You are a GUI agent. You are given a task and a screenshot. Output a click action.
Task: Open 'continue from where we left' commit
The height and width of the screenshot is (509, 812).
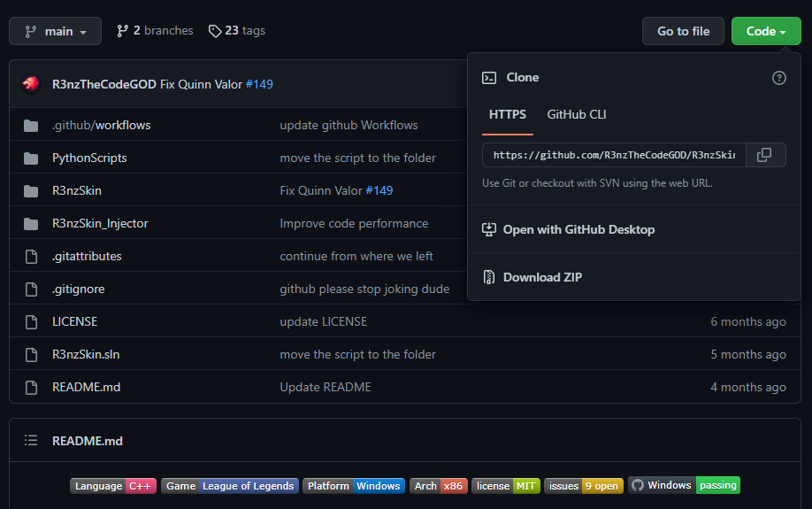coord(356,256)
